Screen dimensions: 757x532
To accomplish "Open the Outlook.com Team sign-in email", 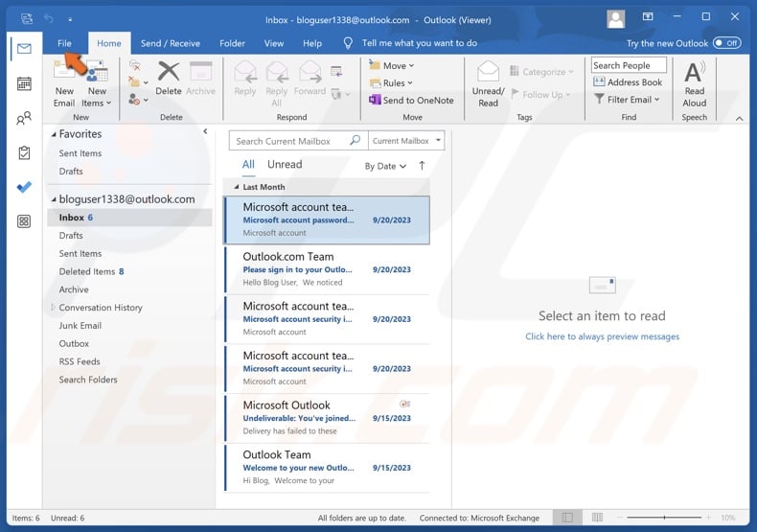I will click(327, 269).
